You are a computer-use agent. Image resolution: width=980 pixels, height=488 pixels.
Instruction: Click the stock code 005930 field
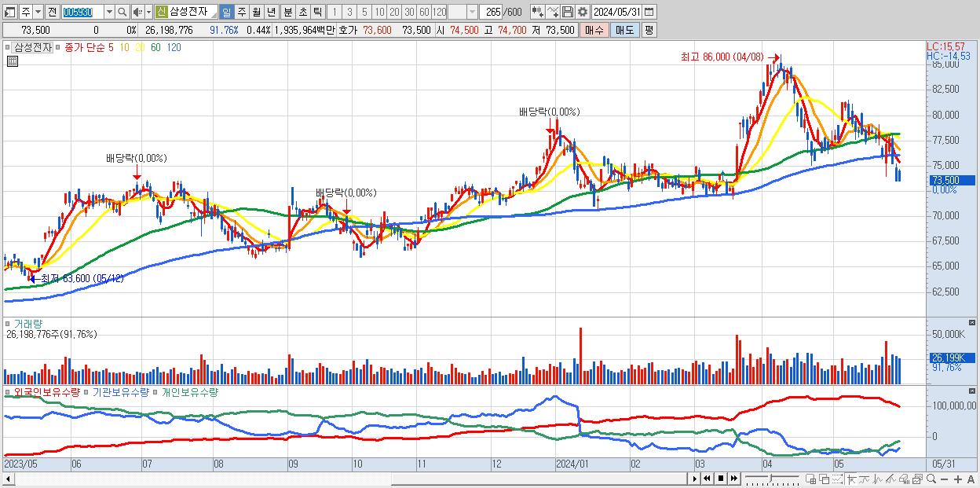tap(82, 12)
